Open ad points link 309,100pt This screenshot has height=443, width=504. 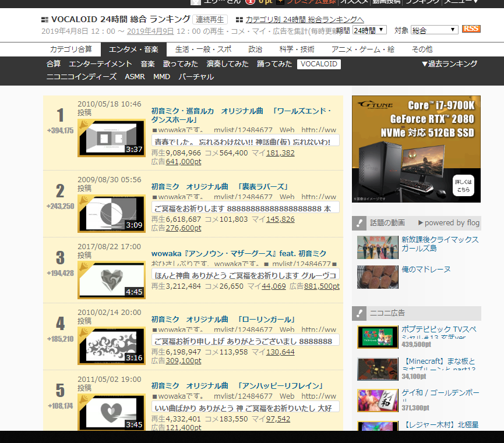point(183,361)
